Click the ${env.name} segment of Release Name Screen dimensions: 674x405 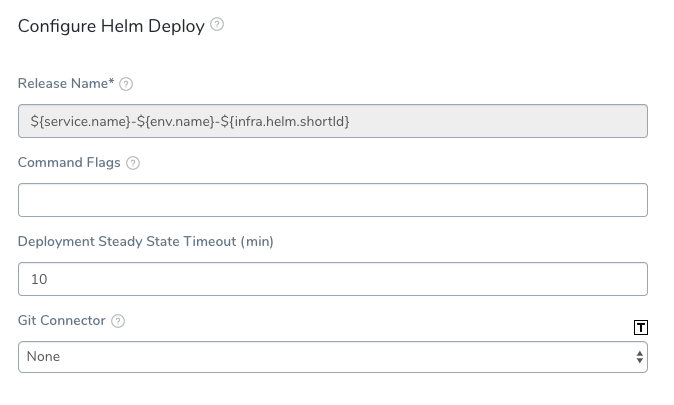[175, 122]
